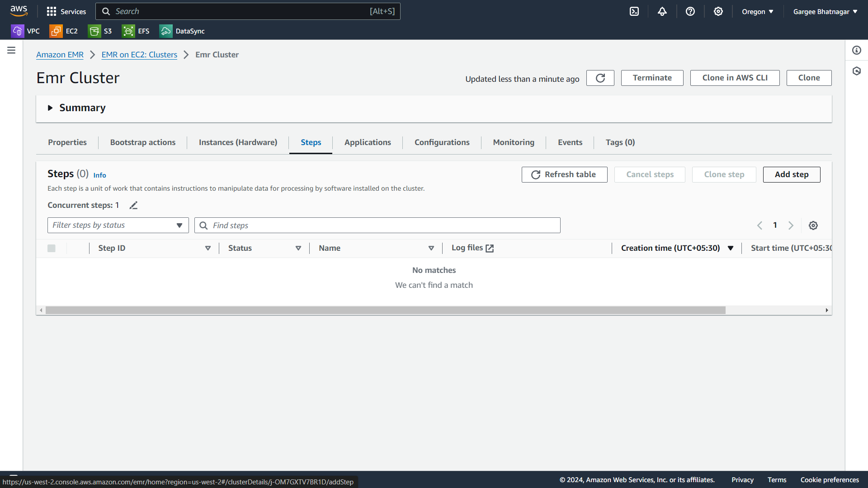Open the notifications bell icon
This screenshot has height=488, width=868.
pyautogui.click(x=662, y=12)
